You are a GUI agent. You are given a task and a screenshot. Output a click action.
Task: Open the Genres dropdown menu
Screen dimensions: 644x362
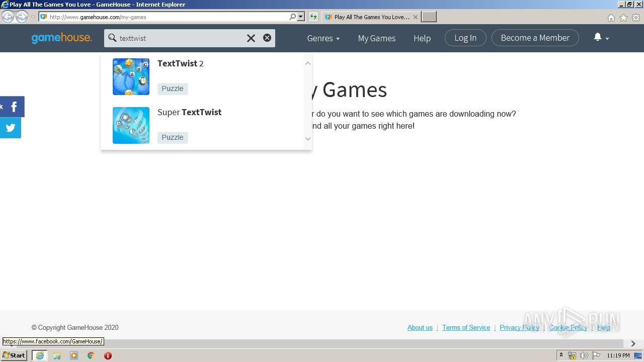pos(324,38)
